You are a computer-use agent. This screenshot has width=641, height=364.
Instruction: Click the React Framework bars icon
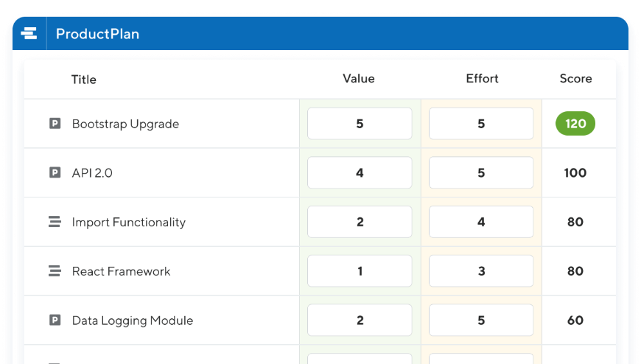coord(55,271)
